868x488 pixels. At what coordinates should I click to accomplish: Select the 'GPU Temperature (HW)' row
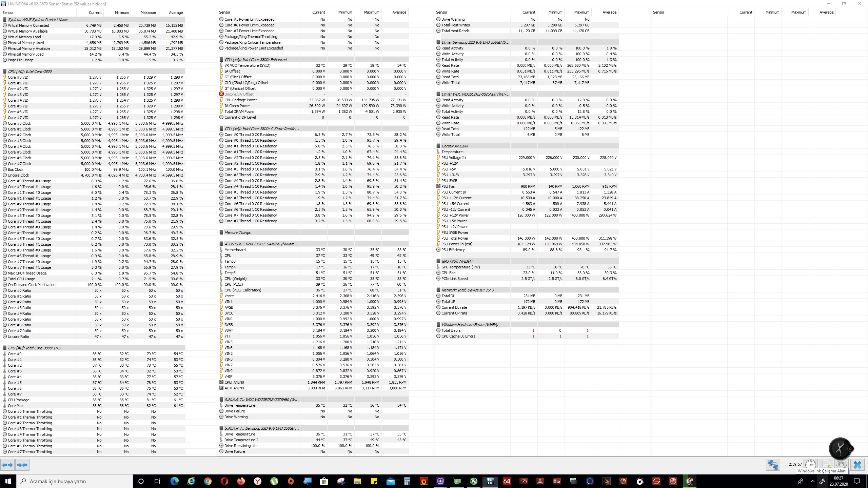pyautogui.click(x=527, y=267)
